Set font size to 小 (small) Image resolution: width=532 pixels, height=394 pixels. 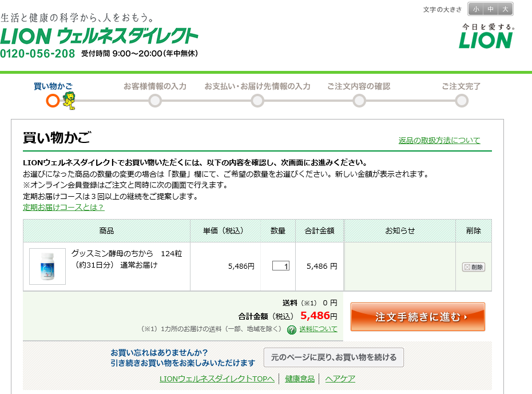476,9
